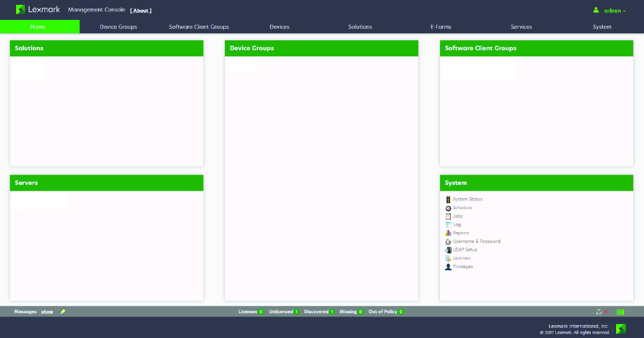Click the Management Console title text
Viewport: 644px width, 338px height.
tap(97, 10)
